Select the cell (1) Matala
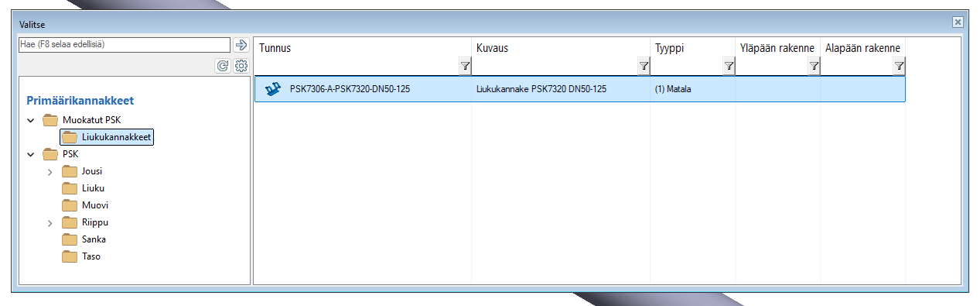The image size is (980, 306). (673, 89)
